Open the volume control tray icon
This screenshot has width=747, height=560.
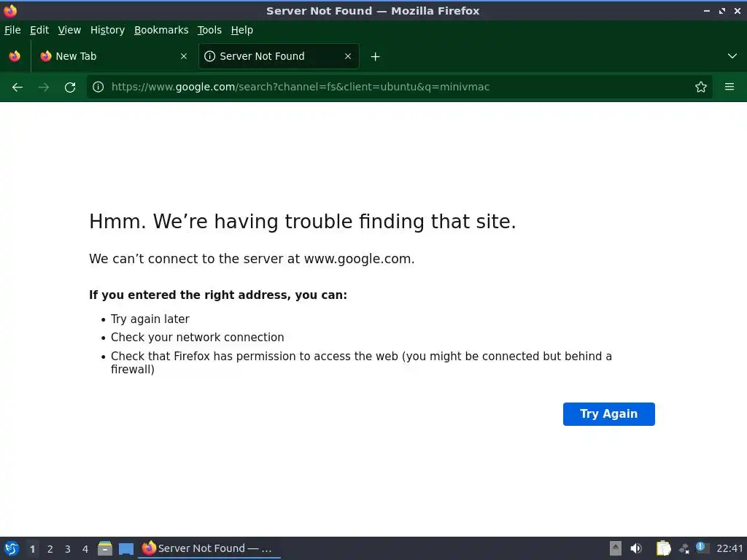[636, 548]
